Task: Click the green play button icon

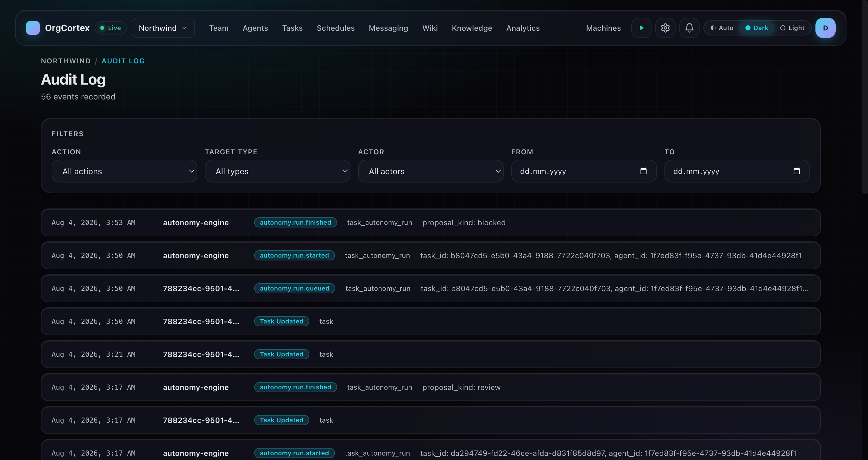Action: pyautogui.click(x=641, y=28)
